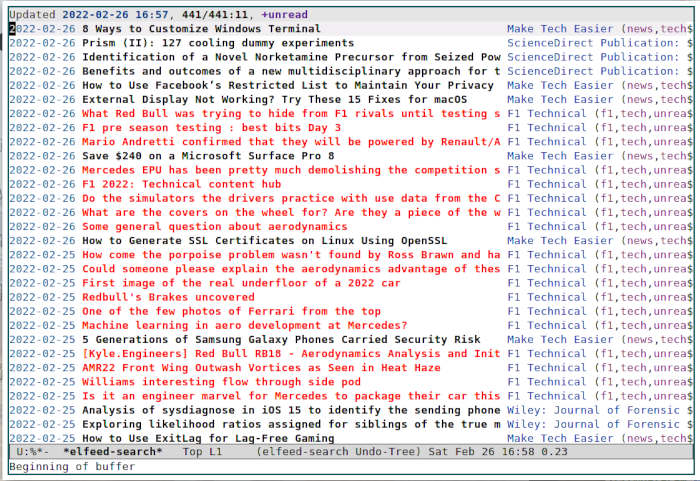The image size is (700, 481).
Task: Select 'Williams interesting flow through side pod' entry
Action: point(221,382)
